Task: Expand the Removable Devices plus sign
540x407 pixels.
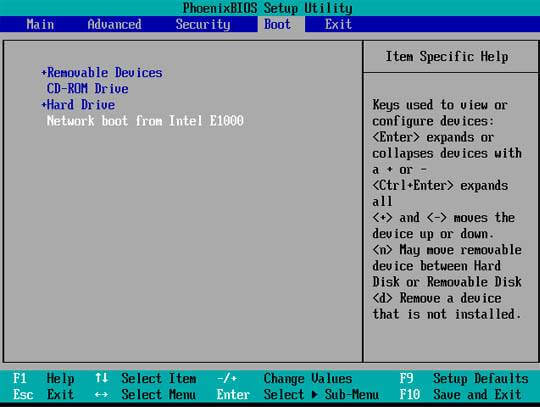Action: pyautogui.click(x=43, y=73)
